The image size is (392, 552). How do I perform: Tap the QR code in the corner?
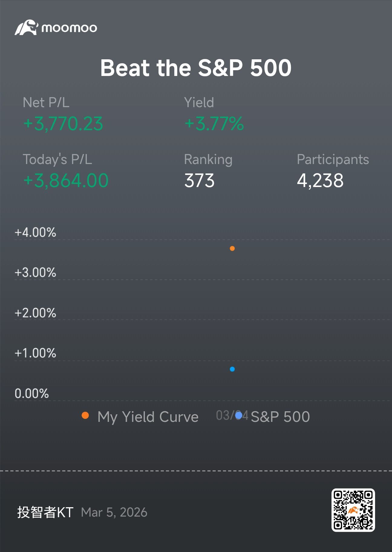(353, 510)
